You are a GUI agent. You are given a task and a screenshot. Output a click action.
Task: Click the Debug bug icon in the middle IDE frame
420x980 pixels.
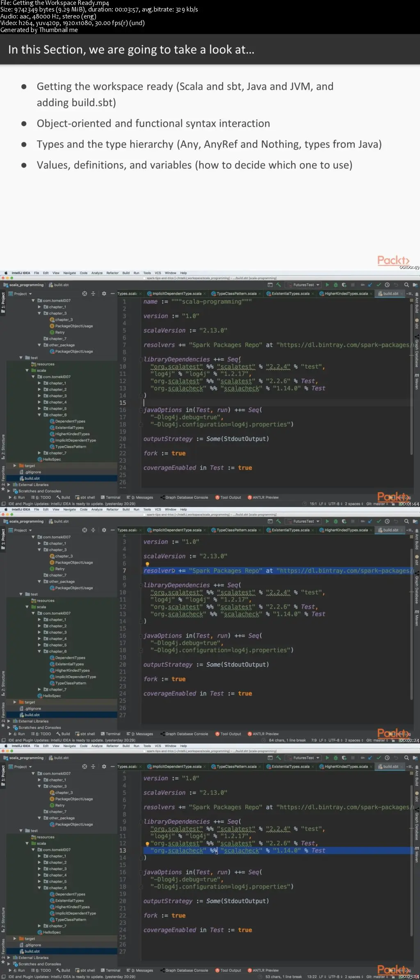(x=336, y=521)
